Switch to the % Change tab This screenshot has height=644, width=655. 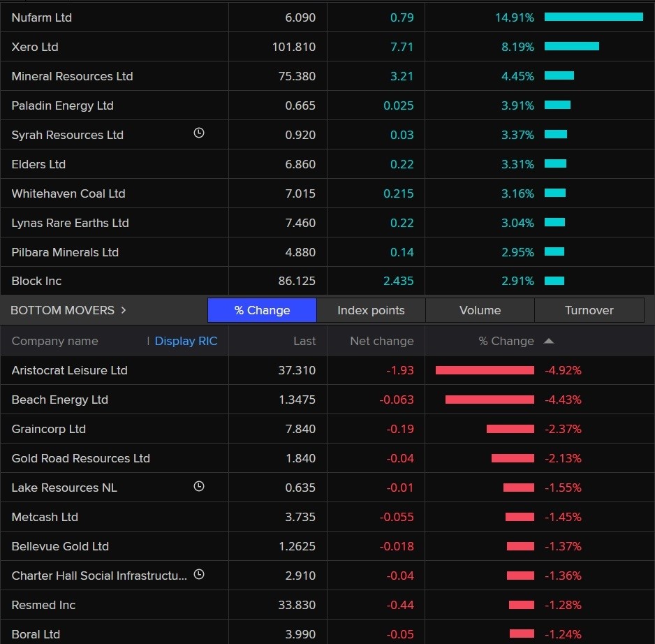pyautogui.click(x=262, y=310)
